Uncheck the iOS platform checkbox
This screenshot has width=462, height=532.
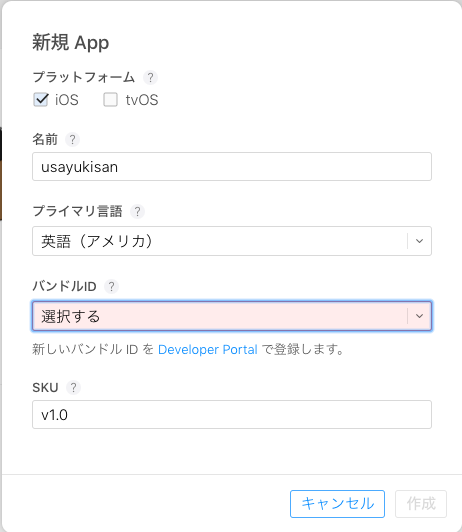click(x=41, y=100)
